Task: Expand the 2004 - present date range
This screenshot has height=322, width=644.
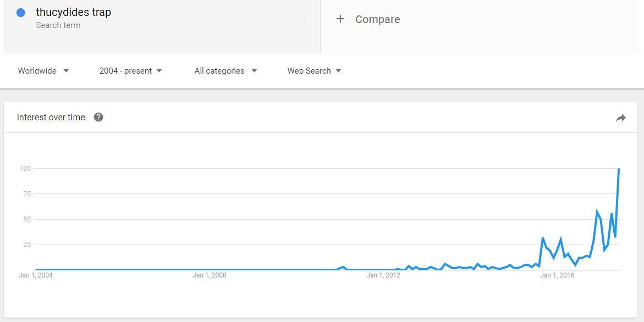Action: [130, 70]
